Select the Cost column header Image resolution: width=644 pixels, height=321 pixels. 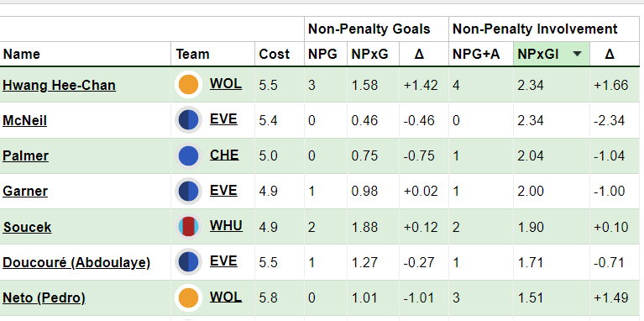pyautogui.click(x=275, y=54)
